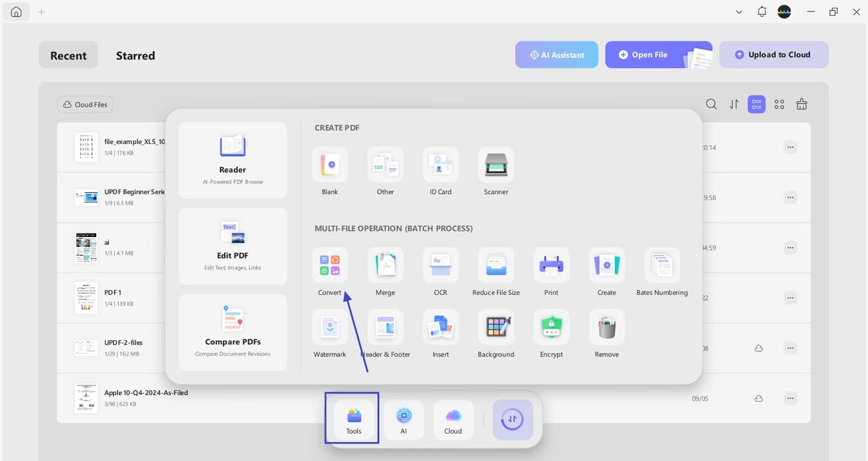Click the Upload to Cloud button
Viewport: 868px width, 461px height.
[x=774, y=55]
